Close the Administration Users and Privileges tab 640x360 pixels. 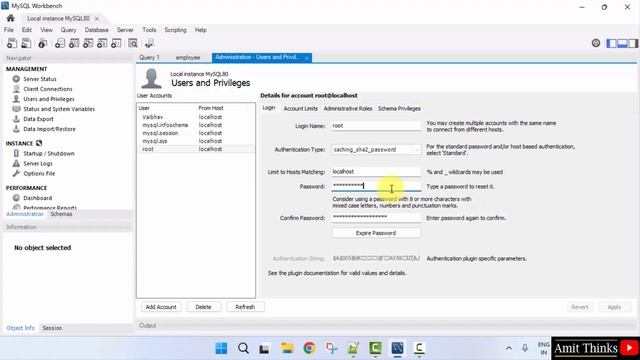(x=307, y=58)
